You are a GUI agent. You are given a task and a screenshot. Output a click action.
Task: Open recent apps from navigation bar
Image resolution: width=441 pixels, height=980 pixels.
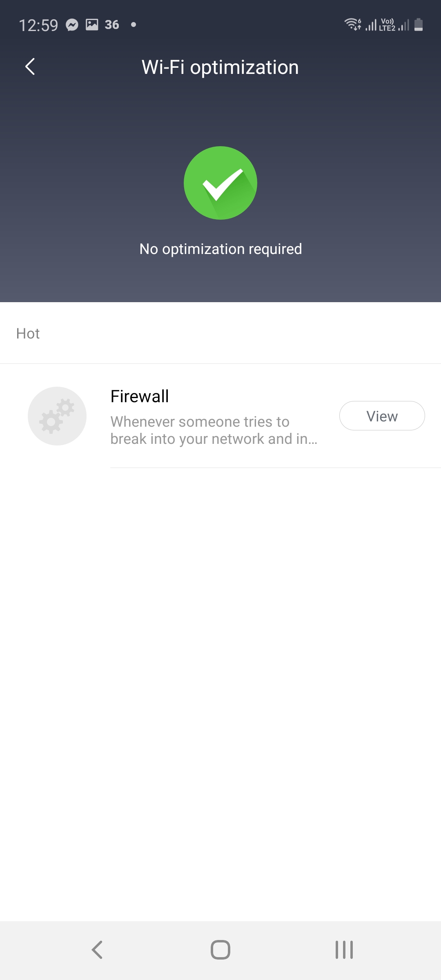pyautogui.click(x=344, y=950)
